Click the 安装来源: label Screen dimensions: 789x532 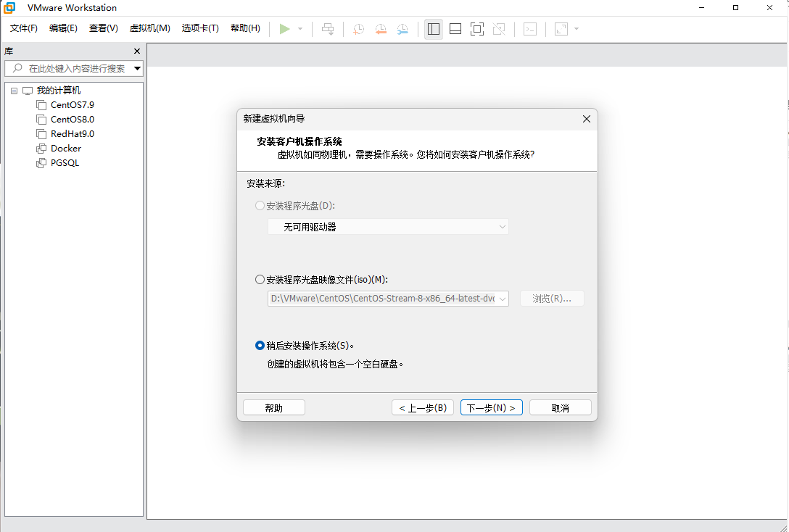265,184
